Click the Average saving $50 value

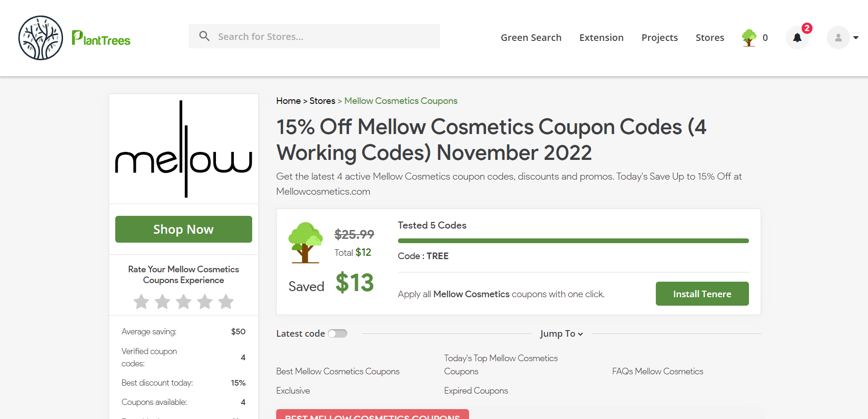click(x=238, y=332)
